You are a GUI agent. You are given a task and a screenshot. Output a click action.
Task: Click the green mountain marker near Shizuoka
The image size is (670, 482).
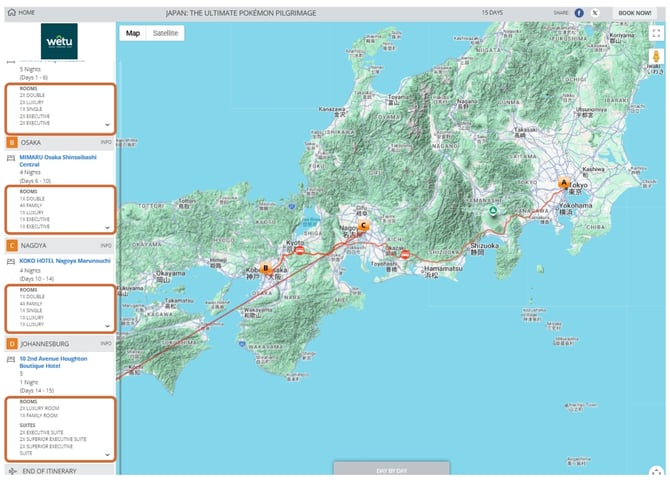point(493,210)
